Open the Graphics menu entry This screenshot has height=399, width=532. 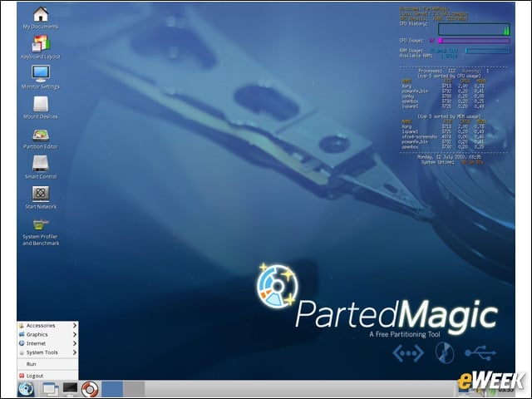tap(48, 334)
